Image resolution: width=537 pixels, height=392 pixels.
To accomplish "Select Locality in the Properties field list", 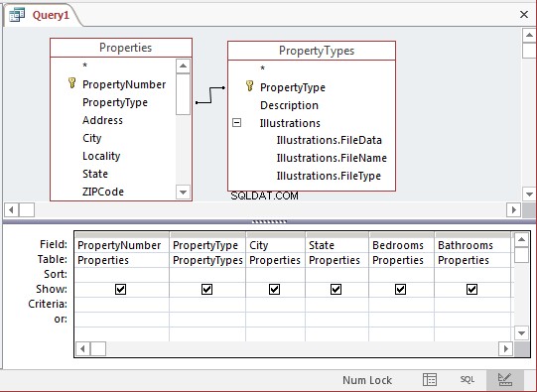I will pos(101,156).
